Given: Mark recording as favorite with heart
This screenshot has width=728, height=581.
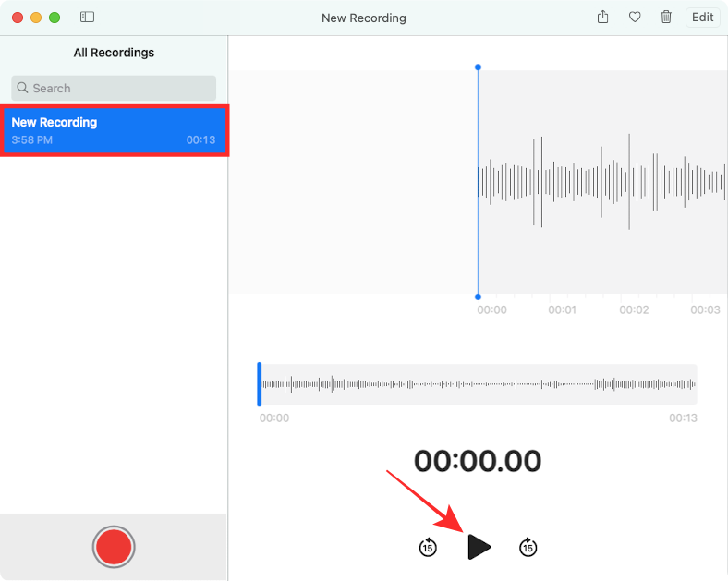Looking at the screenshot, I should coord(635,18).
